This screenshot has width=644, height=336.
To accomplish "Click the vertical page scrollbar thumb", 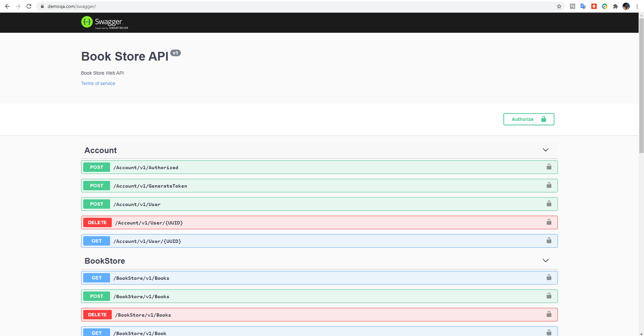I will [x=641, y=85].
